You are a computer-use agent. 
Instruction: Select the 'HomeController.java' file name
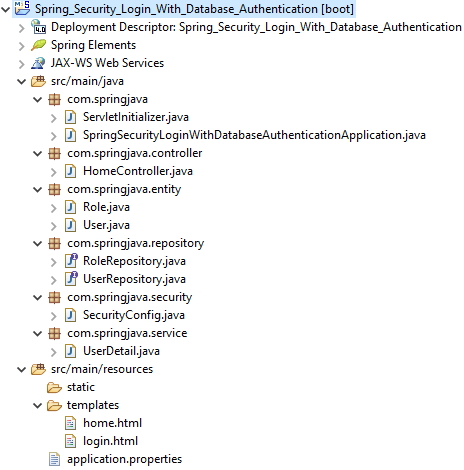(x=138, y=171)
